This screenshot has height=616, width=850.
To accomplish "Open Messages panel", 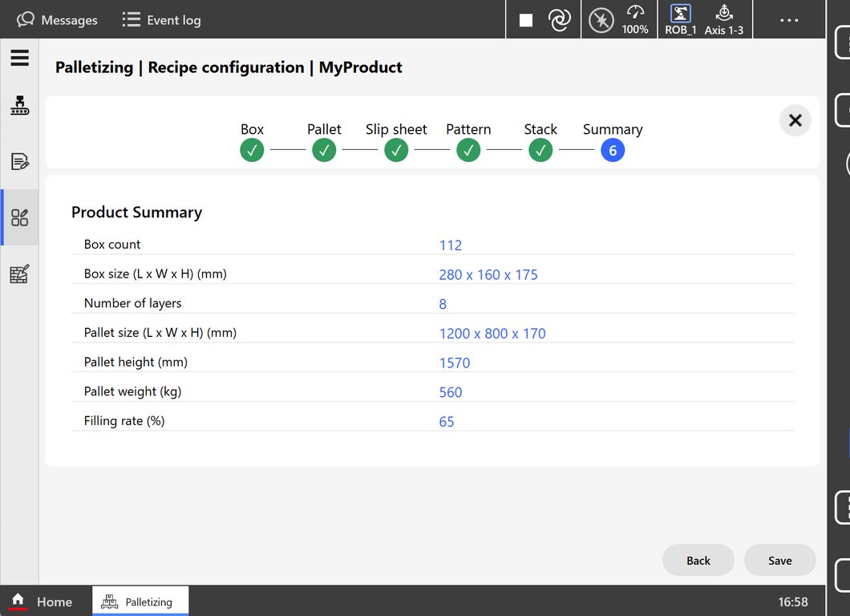I will pyautogui.click(x=57, y=20).
